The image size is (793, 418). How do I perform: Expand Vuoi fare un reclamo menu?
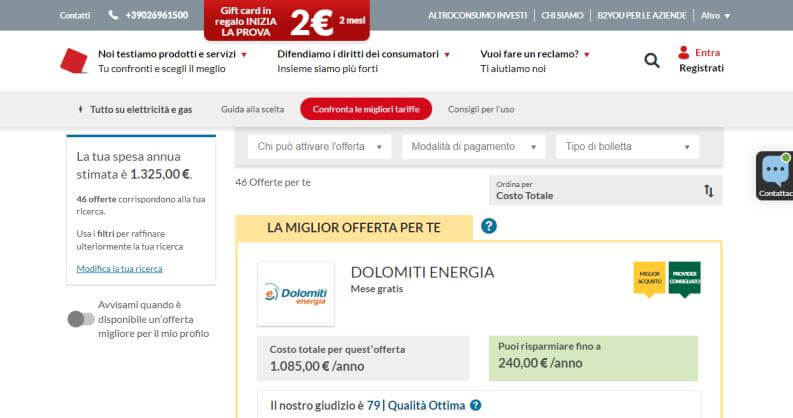click(x=535, y=54)
